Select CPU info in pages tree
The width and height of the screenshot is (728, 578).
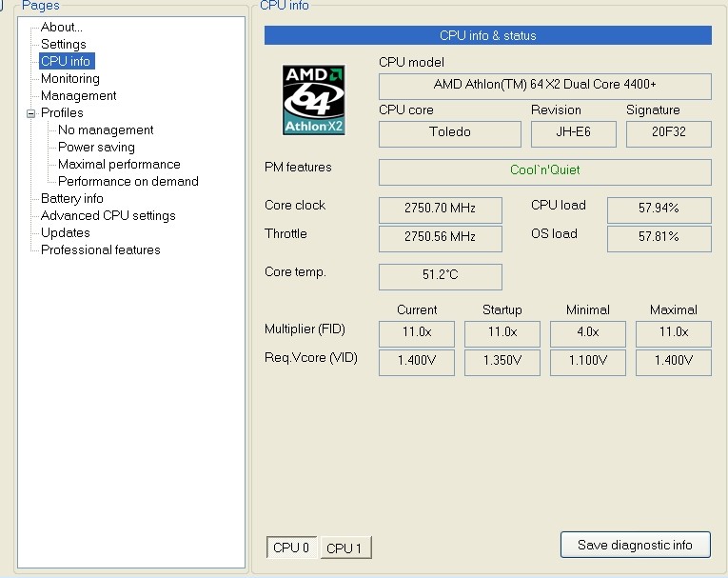click(x=66, y=61)
